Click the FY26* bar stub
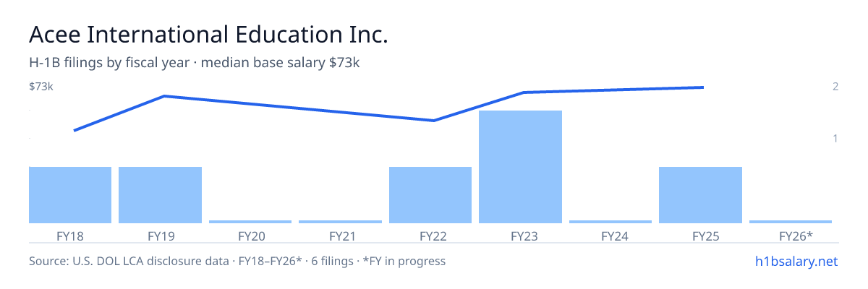Image resolution: width=868 pixels, height=289 pixels. point(791,222)
